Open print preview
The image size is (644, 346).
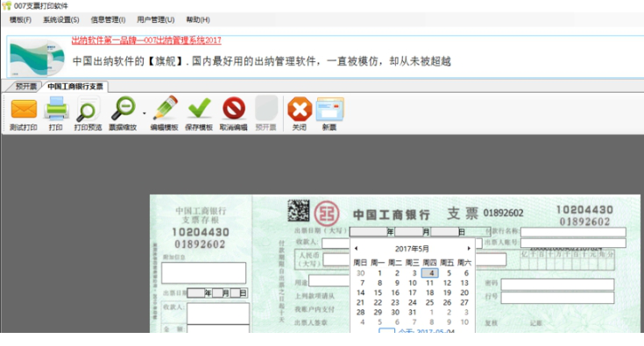88,109
